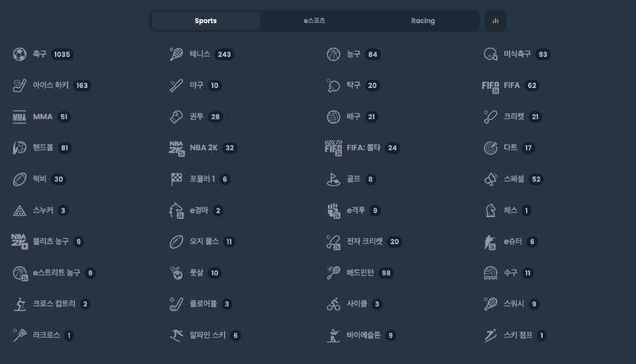Select the boxing glove icon for 권투
636x364 pixels.
click(x=176, y=116)
